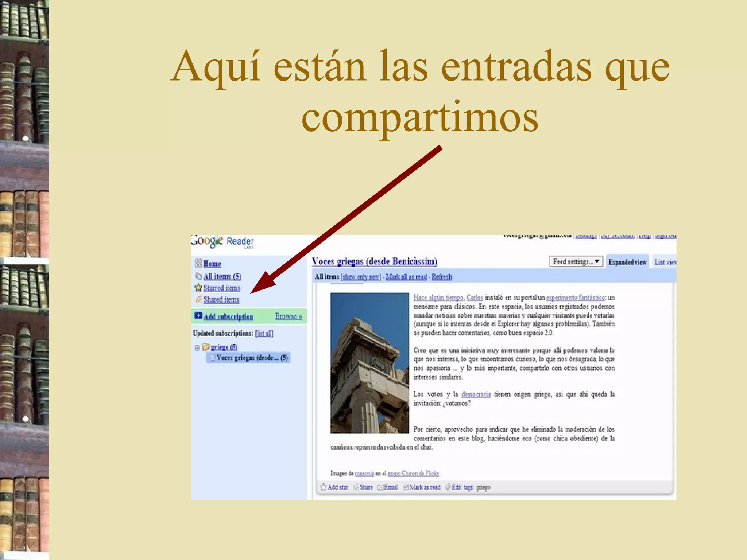Toggle the Mark as read checkbox
Viewport: 747px width, 560px height.
[x=406, y=488]
